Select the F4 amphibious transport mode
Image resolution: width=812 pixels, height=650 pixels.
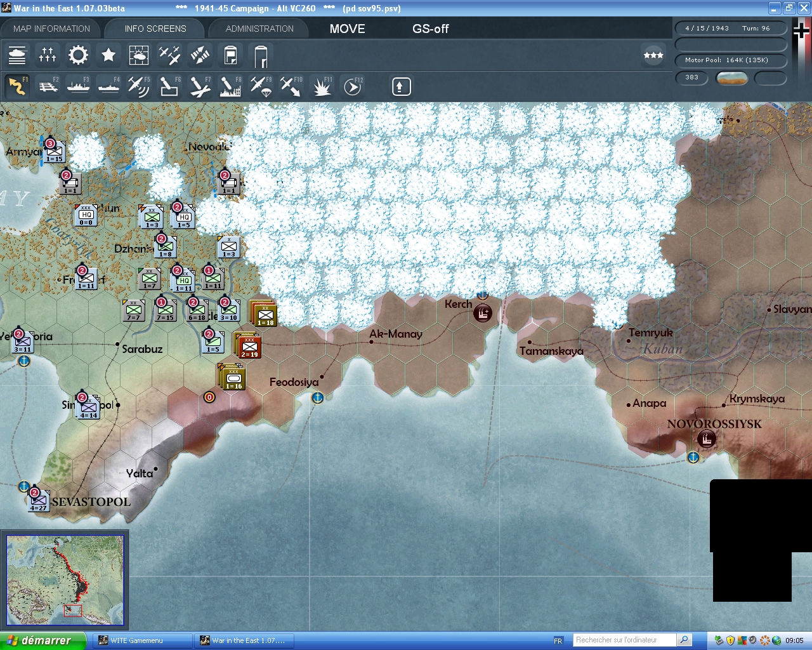(x=108, y=86)
